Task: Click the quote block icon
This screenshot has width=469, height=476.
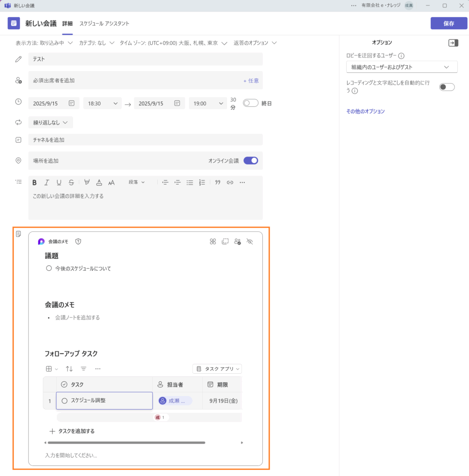Action: tap(218, 183)
